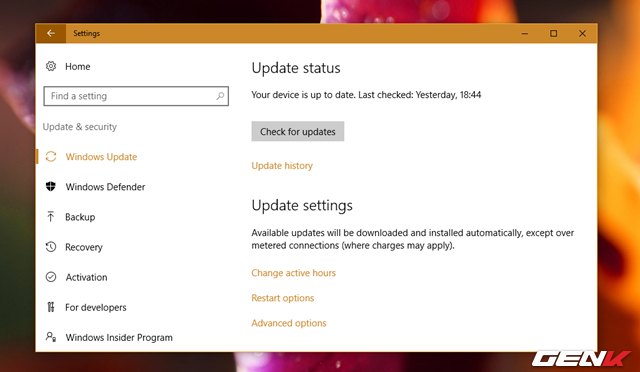Go to the Activation page
640x372 pixels.
[x=87, y=277]
